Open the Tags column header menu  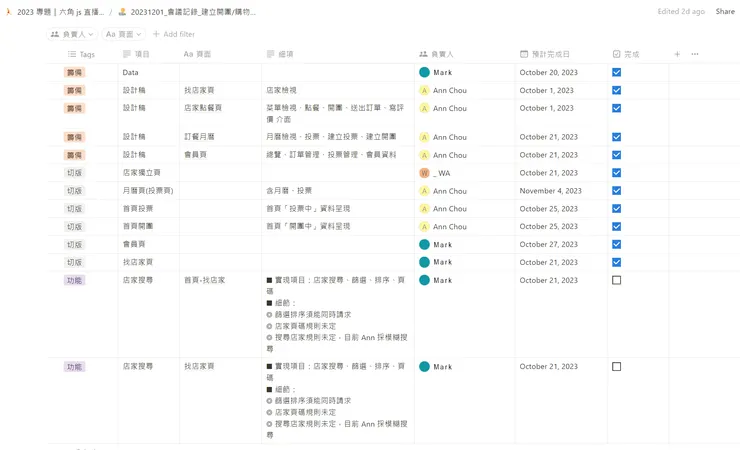point(82,54)
